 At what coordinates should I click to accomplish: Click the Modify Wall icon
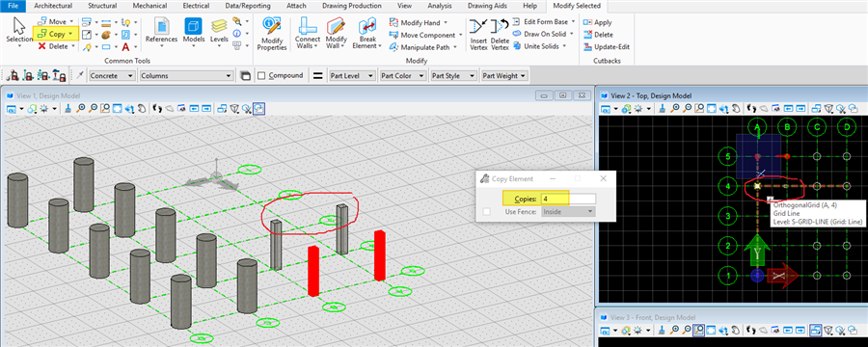point(336,33)
